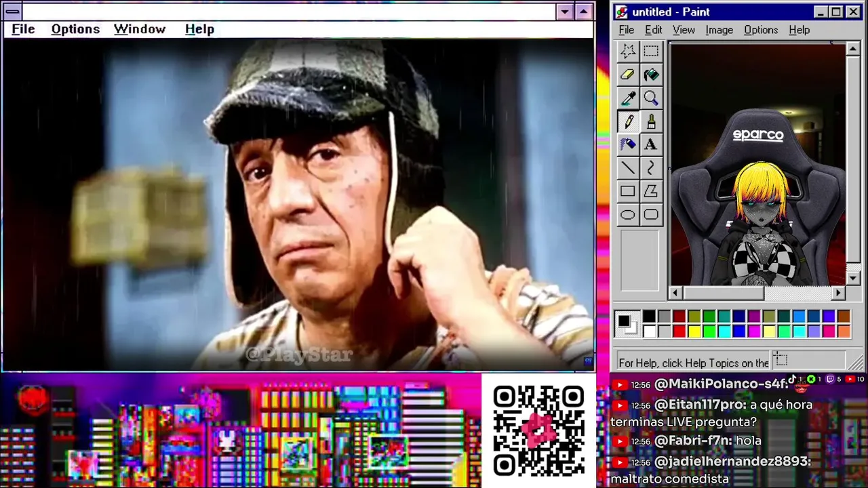Open the Window menu
This screenshot has width=868, height=488.
click(140, 29)
